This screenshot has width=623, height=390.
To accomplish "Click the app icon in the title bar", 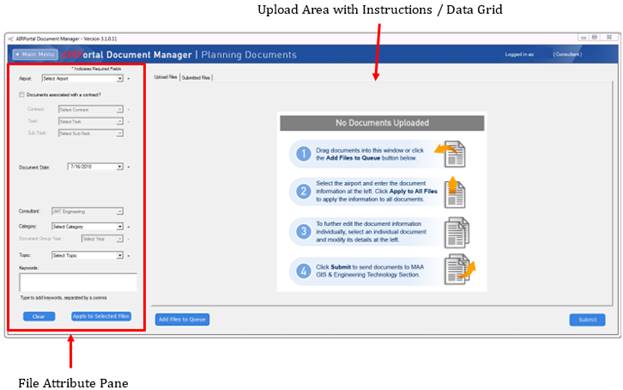I will coord(11,39).
